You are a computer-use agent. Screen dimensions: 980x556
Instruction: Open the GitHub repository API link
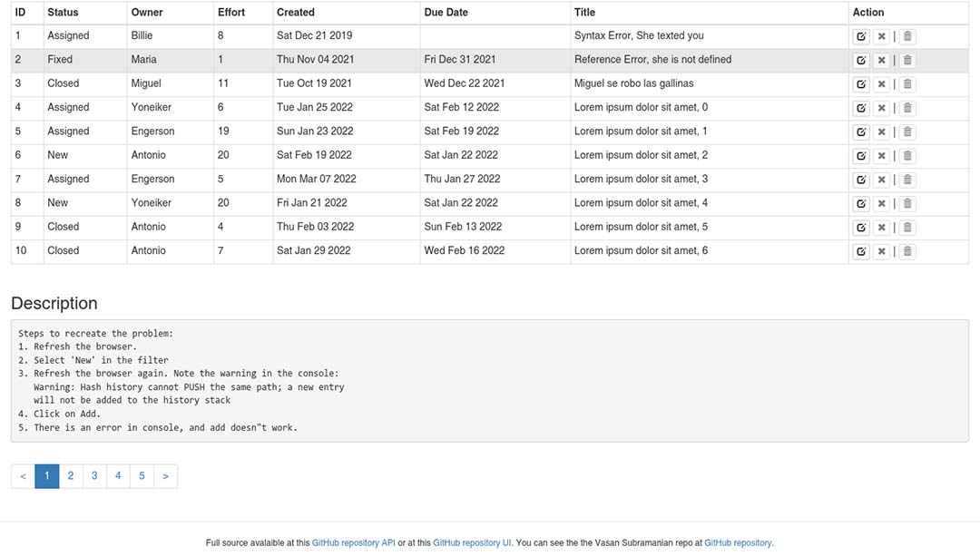point(353,543)
